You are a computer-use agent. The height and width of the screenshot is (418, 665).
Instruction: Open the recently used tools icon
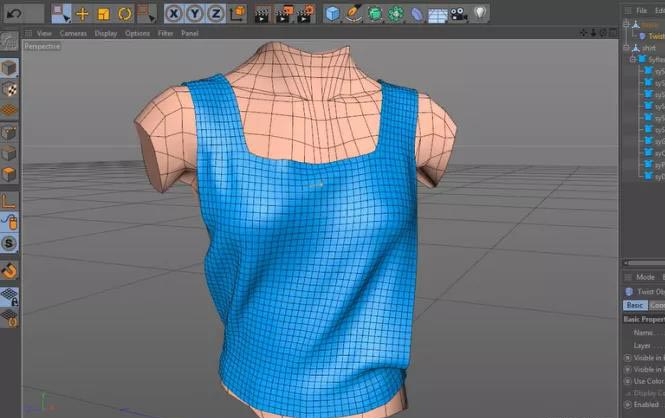tap(146, 14)
